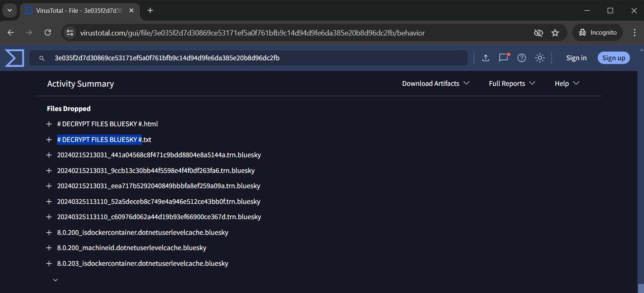Expand the DECRYPT FILES BLUESKY .txt entry
The width and height of the screenshot is (644, 293).
(49, 139)
